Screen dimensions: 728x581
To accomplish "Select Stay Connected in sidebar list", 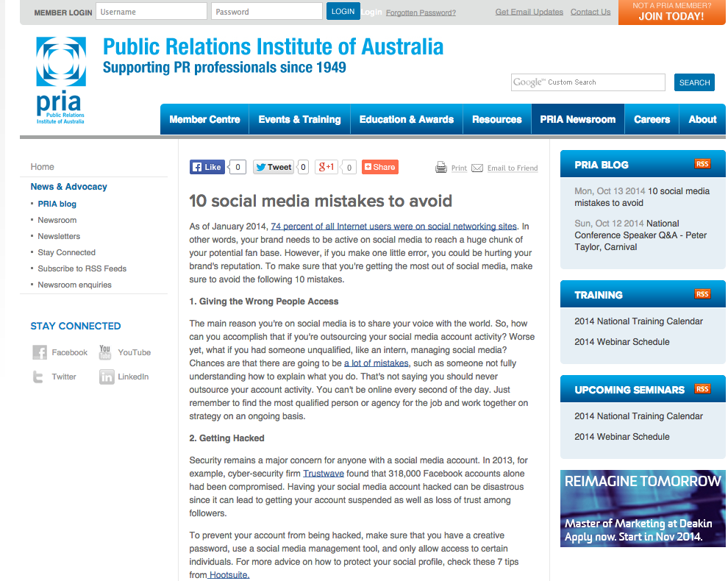I will (x=66, y=253).
